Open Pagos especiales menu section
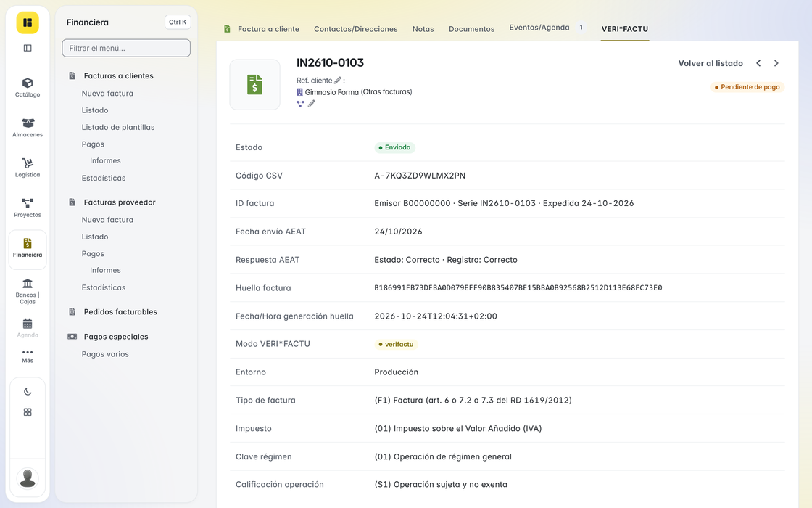812x508 pixels. pos(116,337)
